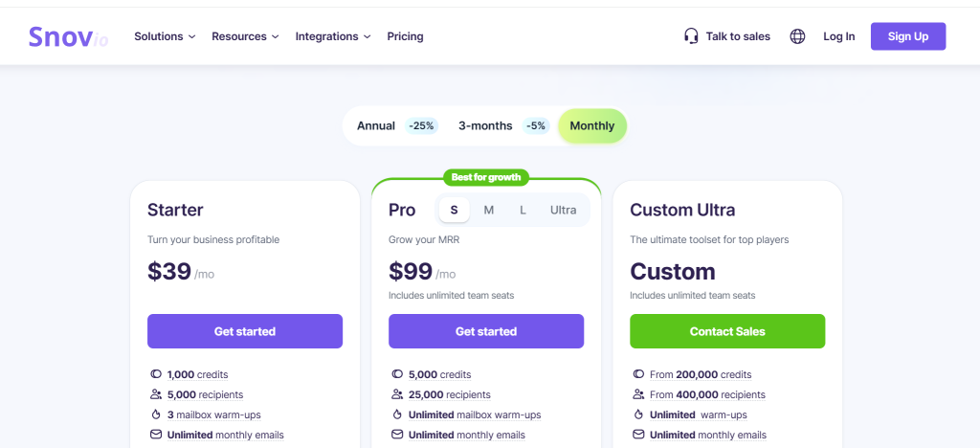This screenshot has width=980, height=448.
Task: Click the recipients icon in Pro plan
Action: click(397, 394)
